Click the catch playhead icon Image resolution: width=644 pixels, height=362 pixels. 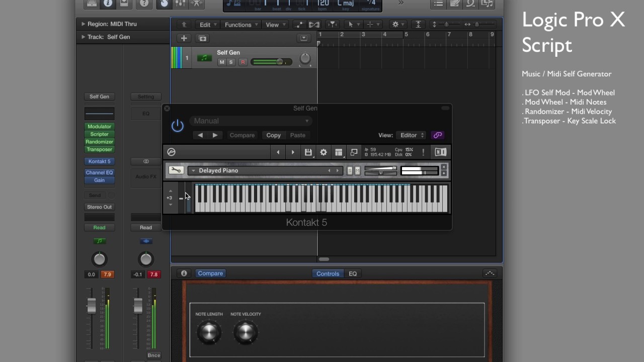pos(333,24)
